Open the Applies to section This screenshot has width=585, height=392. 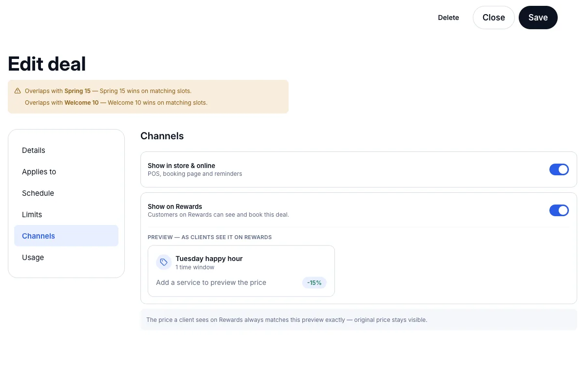66,172
